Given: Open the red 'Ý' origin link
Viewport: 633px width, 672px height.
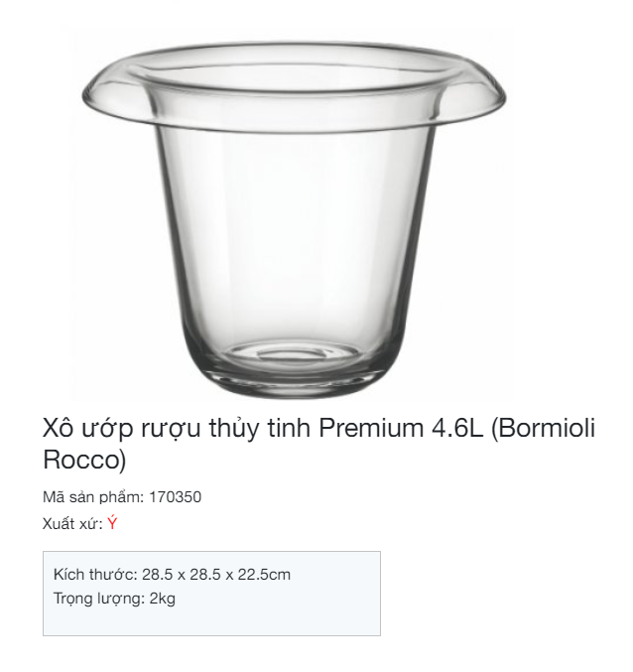Looking at the screenshot, I should [112, 524].
